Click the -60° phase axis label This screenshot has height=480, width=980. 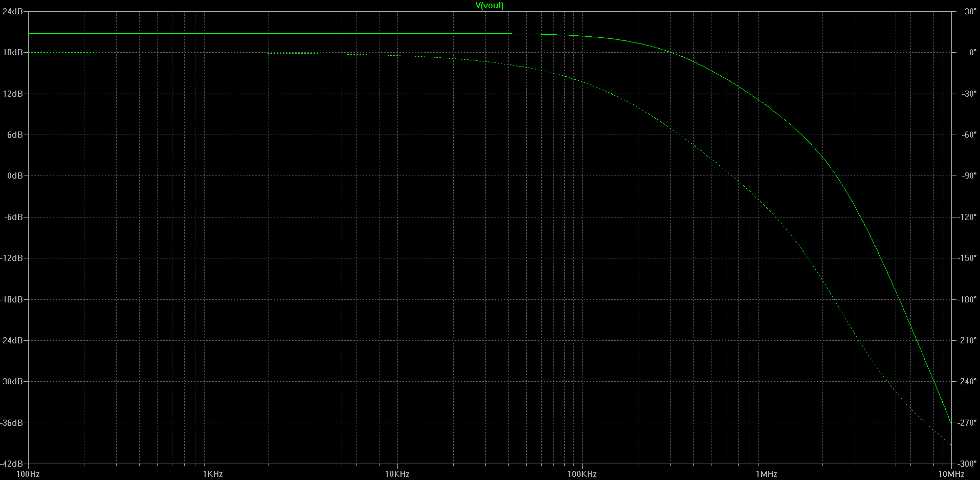click(970, 135)
